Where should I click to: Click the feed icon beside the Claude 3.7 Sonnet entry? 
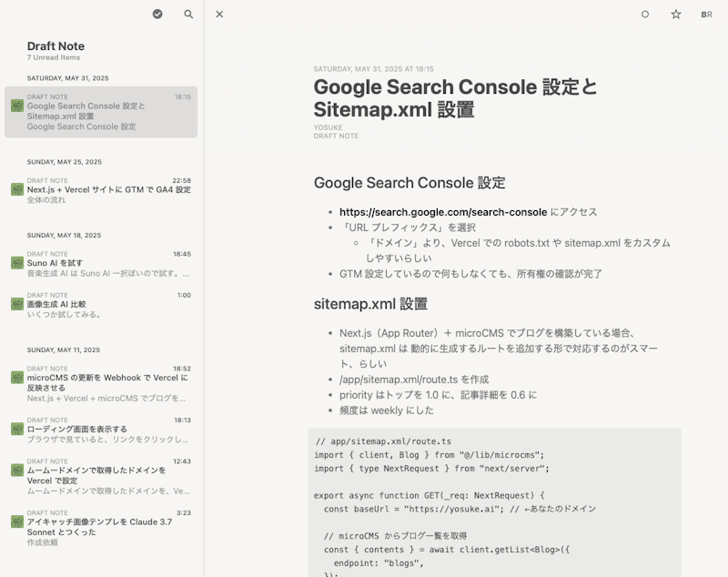click(17, 521)
